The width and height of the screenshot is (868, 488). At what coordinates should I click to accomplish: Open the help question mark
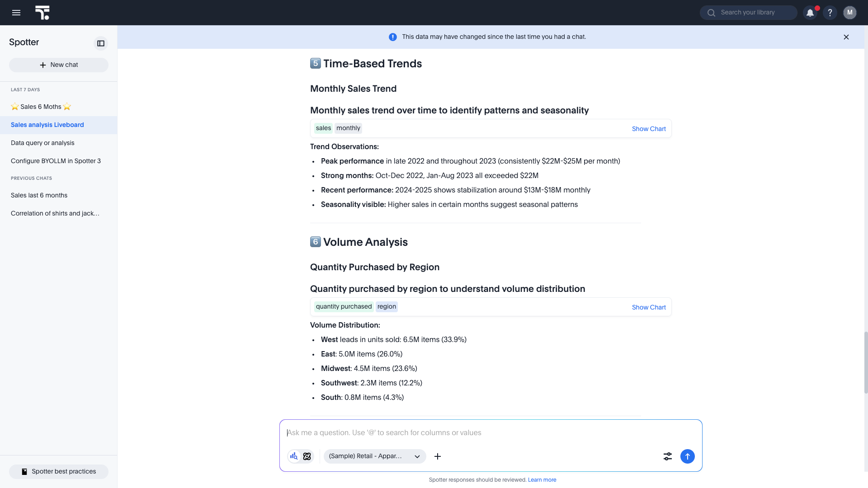click(x=830, y=13)
